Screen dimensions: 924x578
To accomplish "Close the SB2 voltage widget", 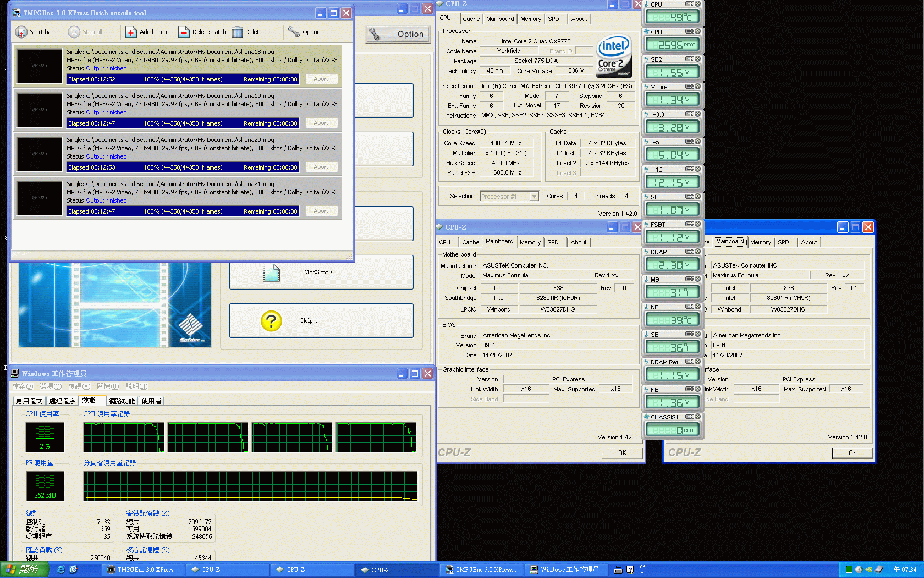I will point(697,59).
